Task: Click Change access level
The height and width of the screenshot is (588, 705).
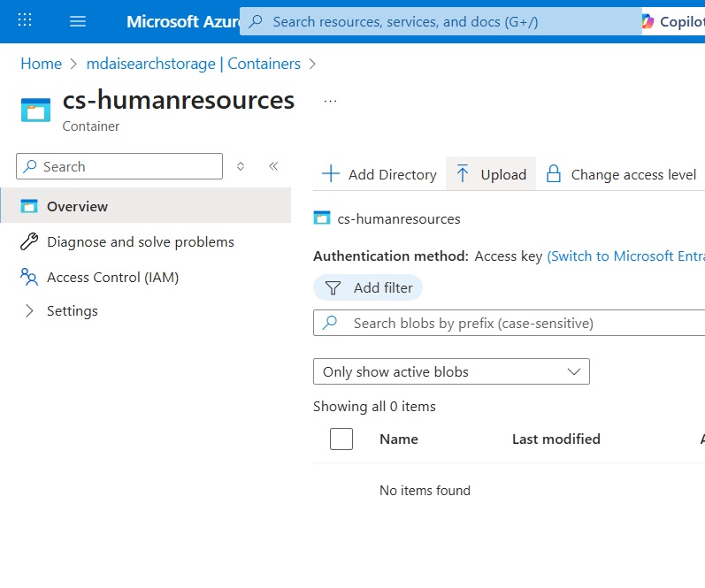Action: click(621, 174)
